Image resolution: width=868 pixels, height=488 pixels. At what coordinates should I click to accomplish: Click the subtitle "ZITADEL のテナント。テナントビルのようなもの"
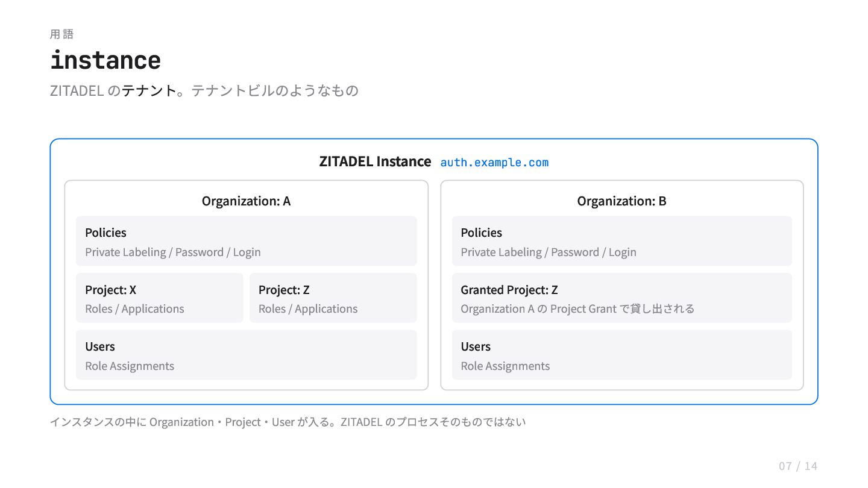coord(204,91)
